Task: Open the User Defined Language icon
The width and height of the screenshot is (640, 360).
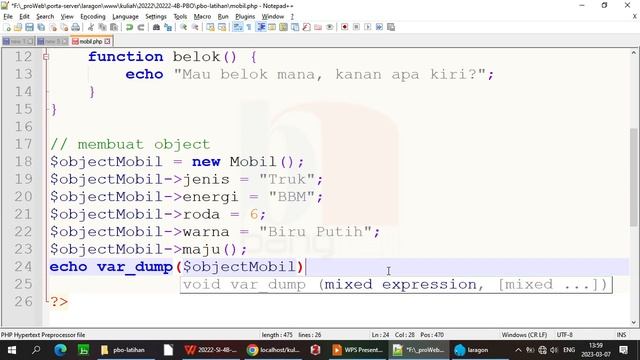Action: click(x=271, y=27)
